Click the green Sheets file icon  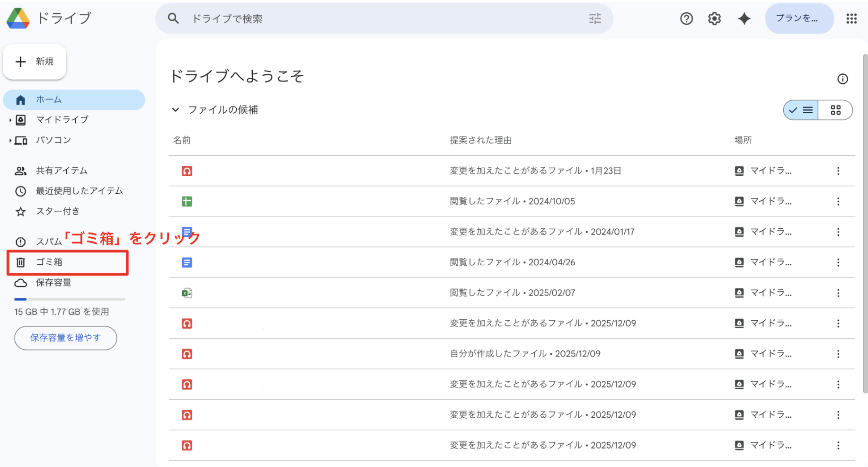click(187, 201)
